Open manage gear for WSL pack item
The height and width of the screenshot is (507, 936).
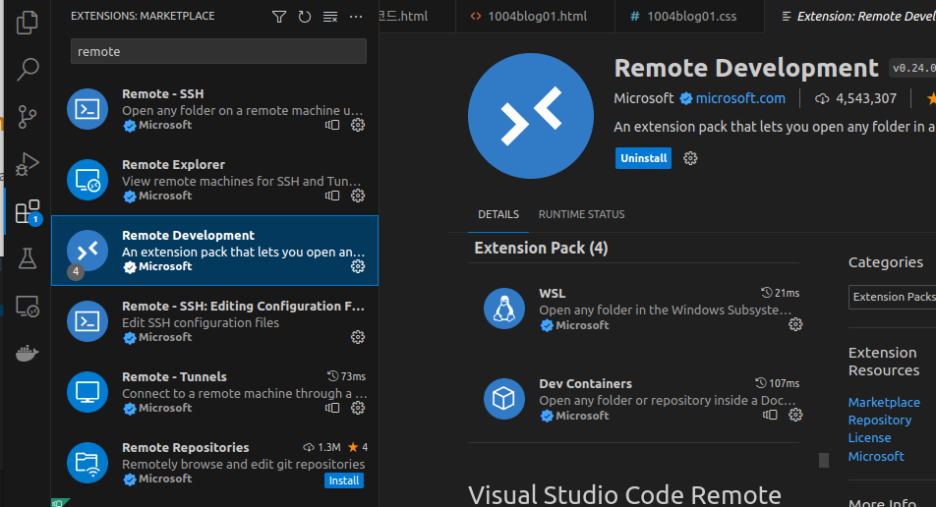795,324
